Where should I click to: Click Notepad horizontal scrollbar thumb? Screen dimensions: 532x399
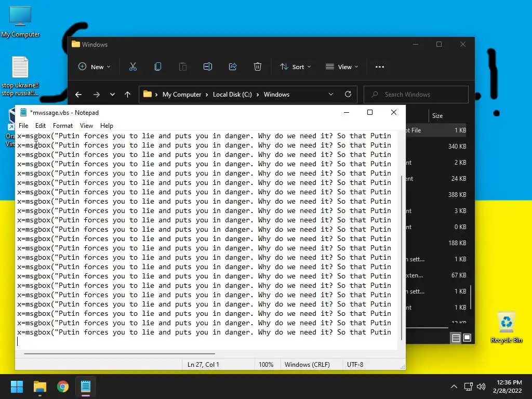click(x=119, y=353)
